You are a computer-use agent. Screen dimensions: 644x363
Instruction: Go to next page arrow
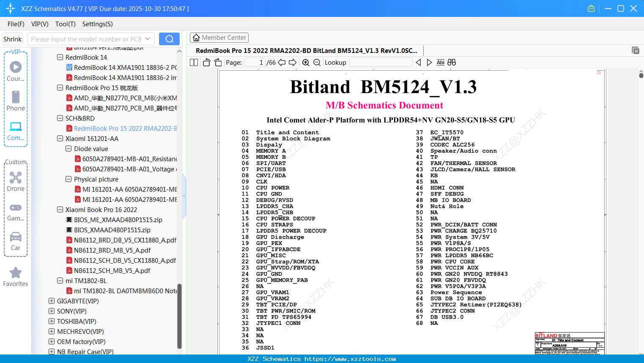[x=293, y=63]
